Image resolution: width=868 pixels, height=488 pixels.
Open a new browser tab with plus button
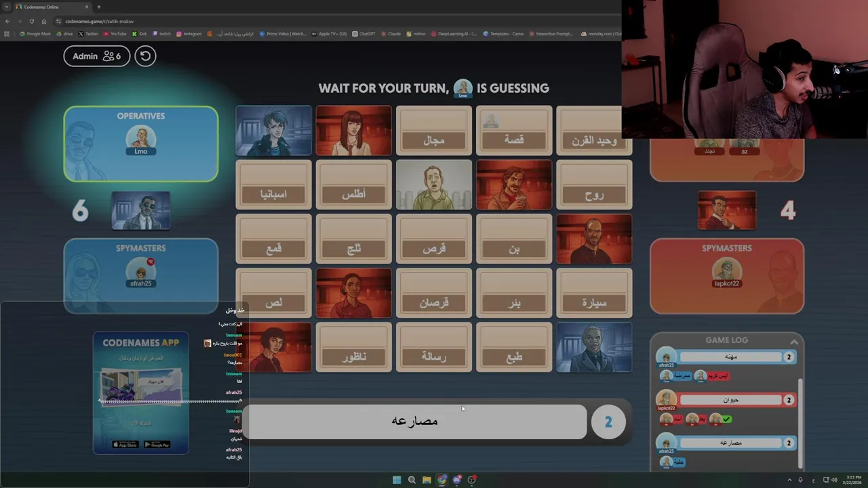tap(99, 7)
